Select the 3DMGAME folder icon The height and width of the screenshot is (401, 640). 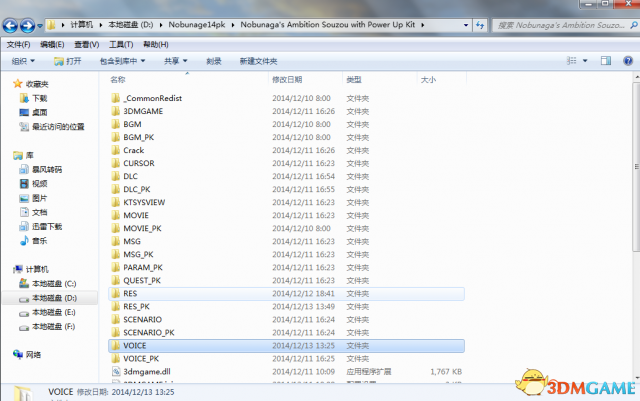pos(116,111)
